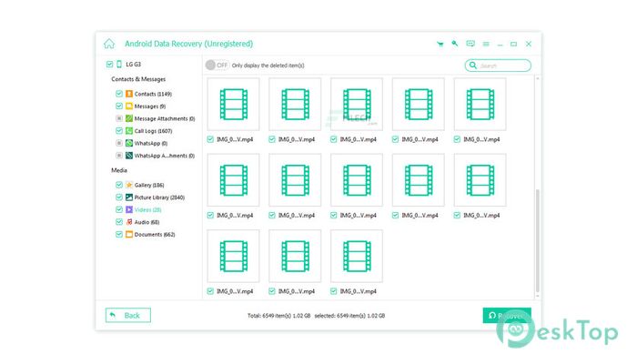The height and width of the screenshot is (364, 637).
Task: Click the Call Logs phone icon
Action: pyautogui.click(x=129, y=131)
